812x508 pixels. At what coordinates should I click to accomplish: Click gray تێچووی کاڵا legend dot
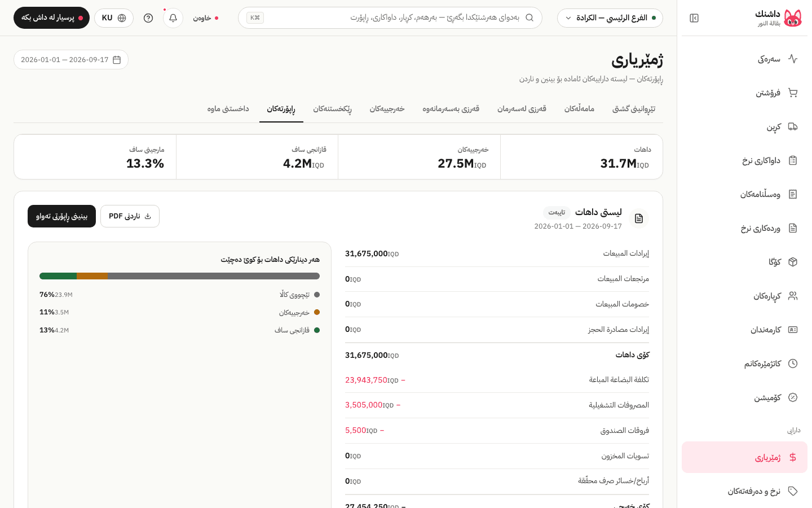317,295
